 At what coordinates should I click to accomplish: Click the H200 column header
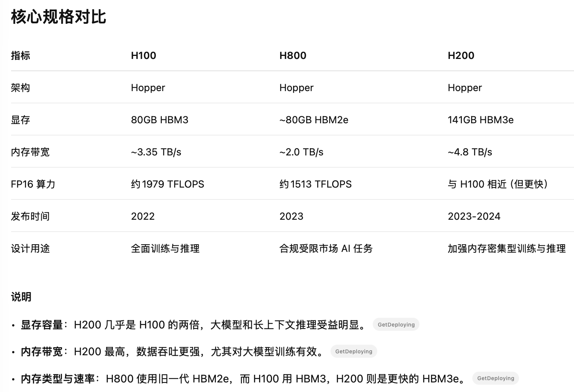[461, 56]
